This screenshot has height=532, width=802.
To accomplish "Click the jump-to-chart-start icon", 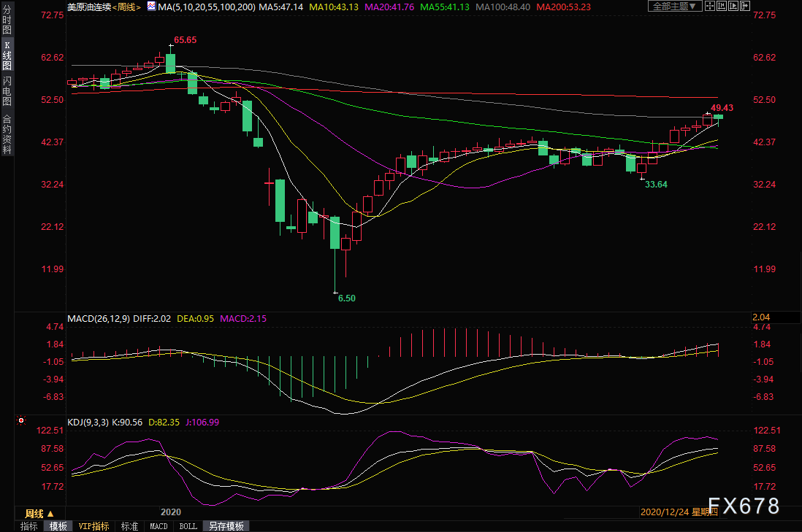I will (x=721, y=6).
